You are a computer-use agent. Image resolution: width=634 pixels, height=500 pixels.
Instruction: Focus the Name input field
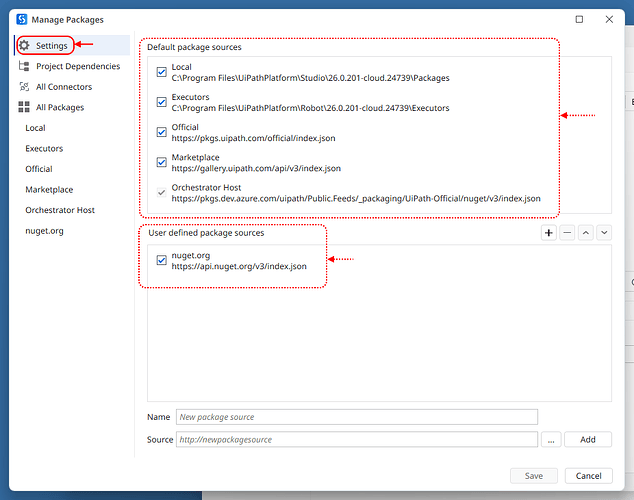(357, 417)
